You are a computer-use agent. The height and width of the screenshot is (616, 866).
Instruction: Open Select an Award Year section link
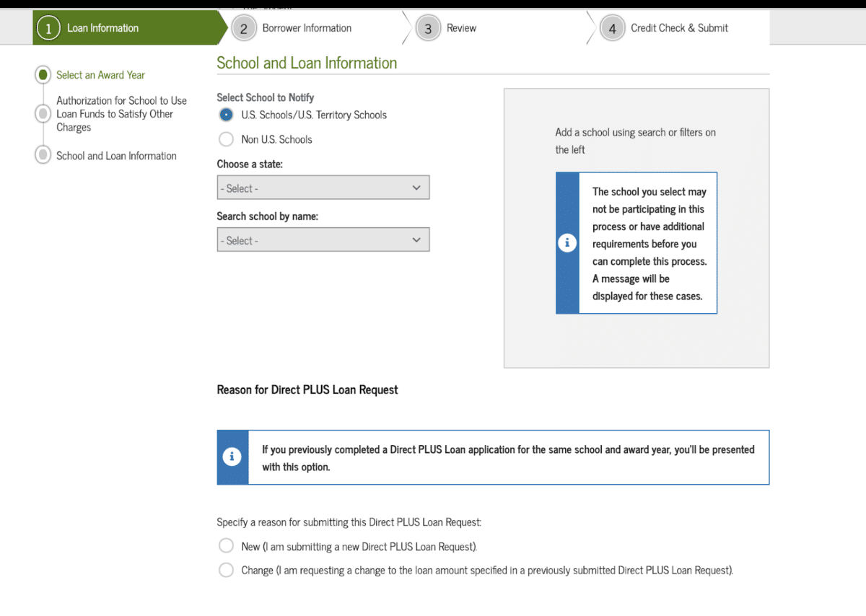(x=100, y=75)
